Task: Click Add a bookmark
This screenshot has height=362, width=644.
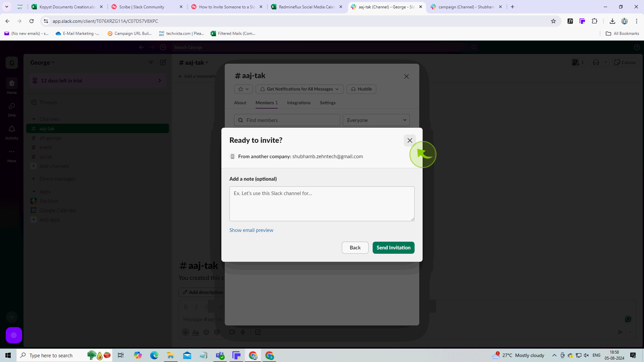Action: tap(197, 76)
